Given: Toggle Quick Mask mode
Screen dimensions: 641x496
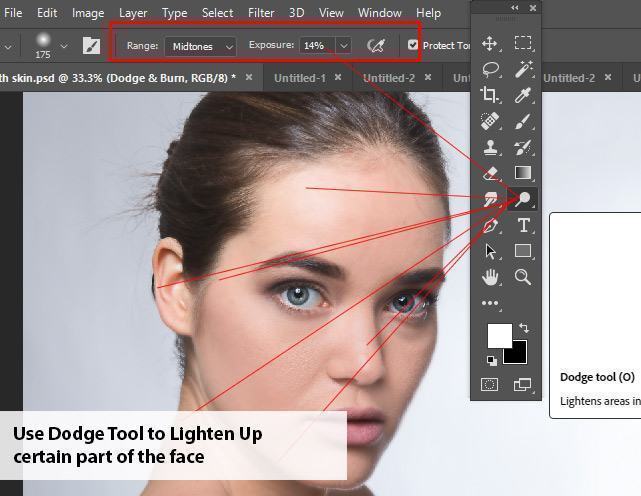Looking at the screenshot, I should click(x=490, y=384).
